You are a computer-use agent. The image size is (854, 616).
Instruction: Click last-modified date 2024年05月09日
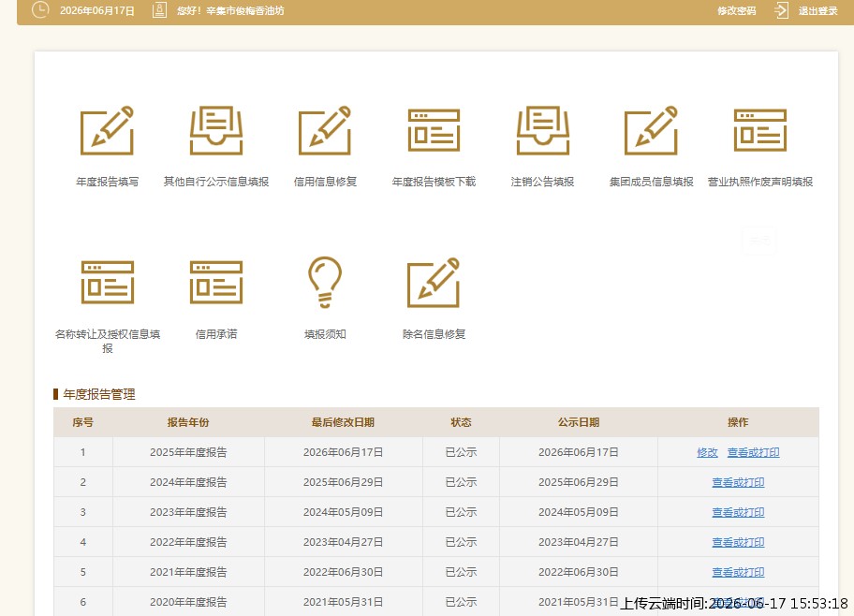[x=343, y=512]
